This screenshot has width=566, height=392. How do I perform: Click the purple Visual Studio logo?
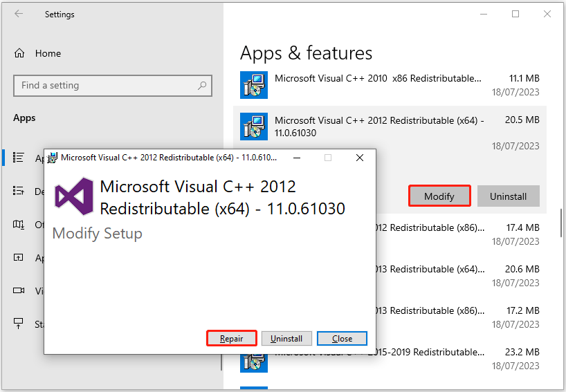pyautogui.click(x=74, y=196)
